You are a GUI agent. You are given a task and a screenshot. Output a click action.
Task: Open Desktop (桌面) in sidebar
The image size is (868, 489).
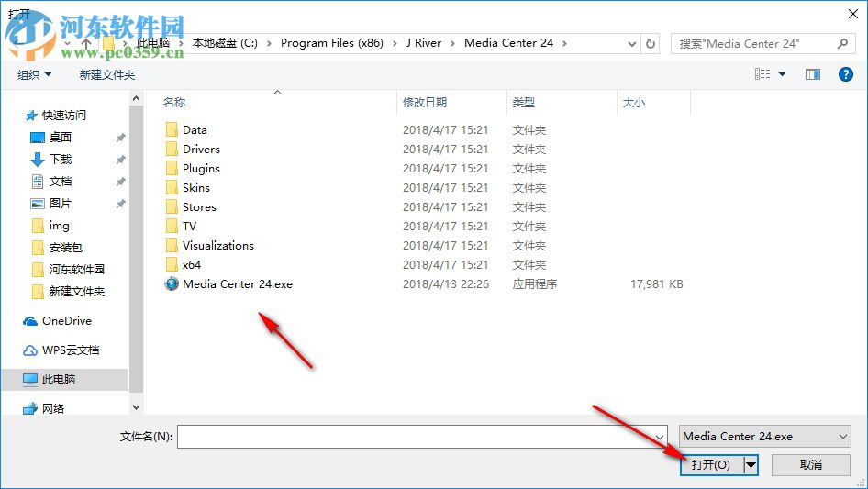coord(61,137)
